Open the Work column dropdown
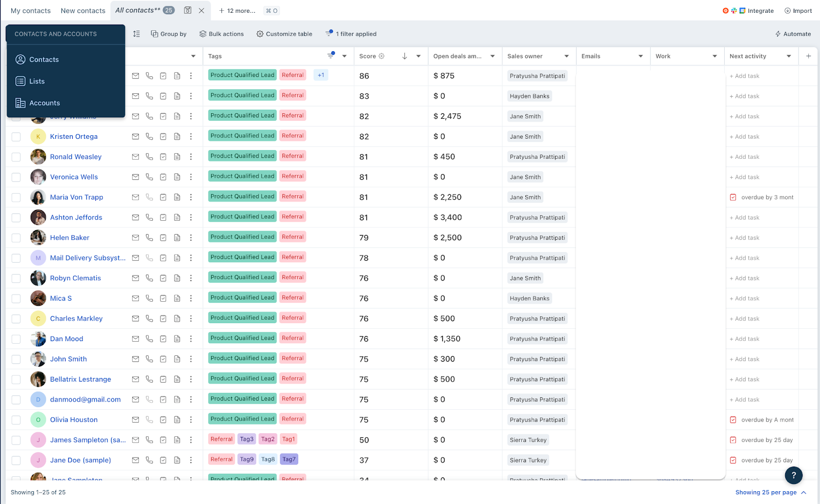The image size is (820, 504). coord(714,56)
